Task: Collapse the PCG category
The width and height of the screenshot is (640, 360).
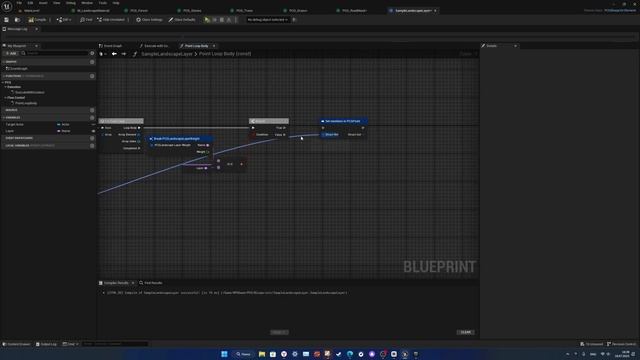Action: 4,82
